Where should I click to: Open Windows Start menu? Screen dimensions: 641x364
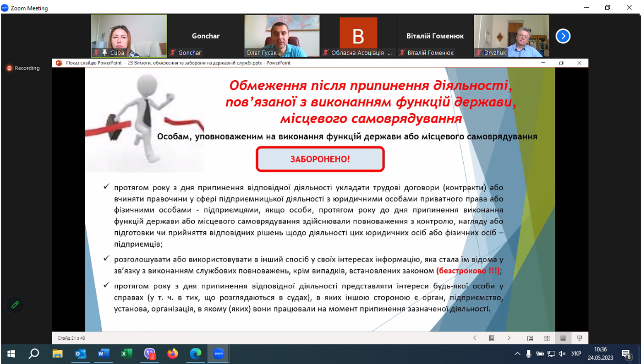pyautogui.click(x=11, y=354)
